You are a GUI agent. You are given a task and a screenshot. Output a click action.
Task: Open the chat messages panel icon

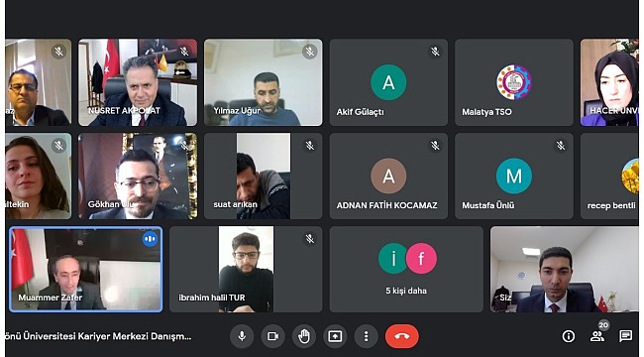(x=625, y=336)
